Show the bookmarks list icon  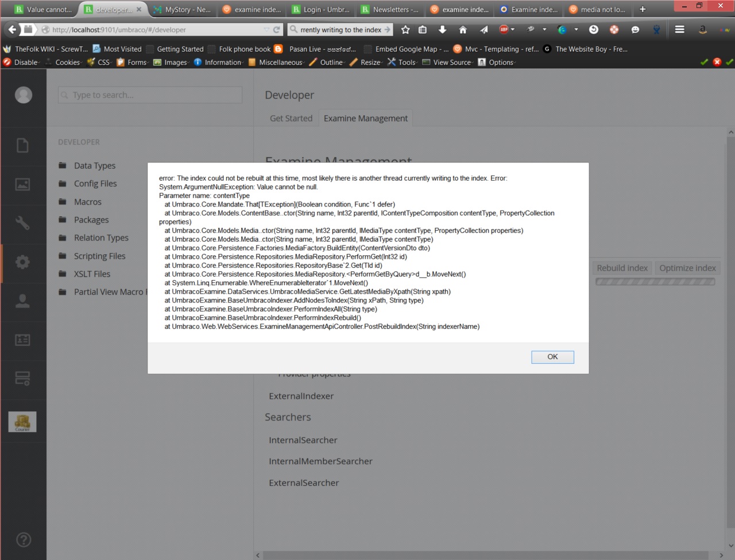coord(423,30)
